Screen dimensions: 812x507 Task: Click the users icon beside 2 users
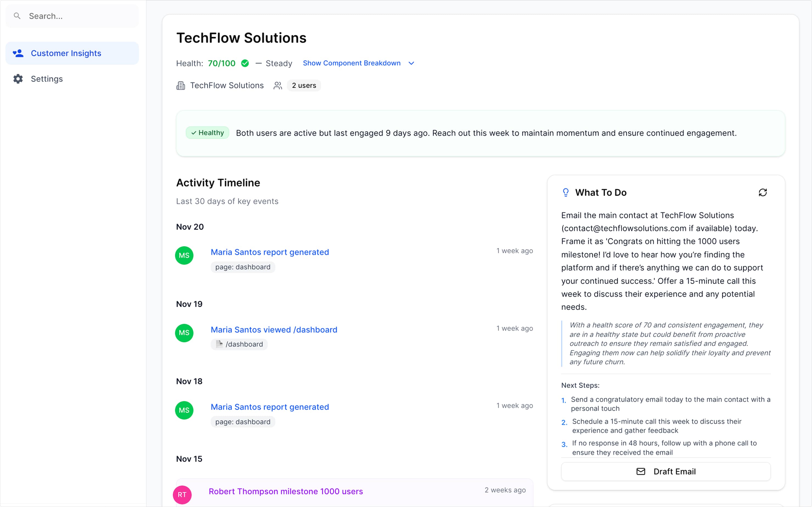click(278, 86)
